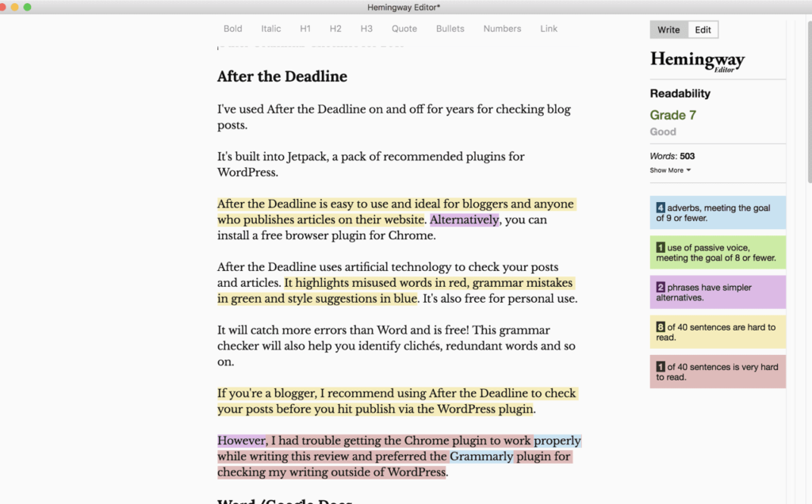The width and height of the screenshot is (812, 504).
Task: Toggle Italic formatting in the toolbar
Action: point(270,29)
